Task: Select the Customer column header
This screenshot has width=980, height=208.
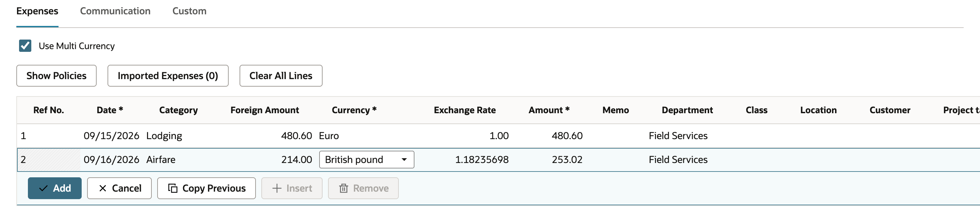Action: click(x=890, y=110)
